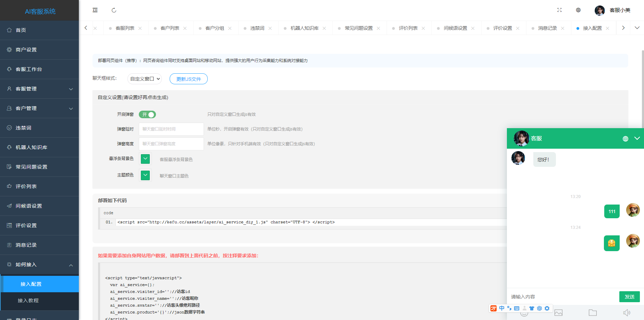Open the 聊天框样式 dropdown
Viewport: 644px width, 320px height.
tap(144, 79)
